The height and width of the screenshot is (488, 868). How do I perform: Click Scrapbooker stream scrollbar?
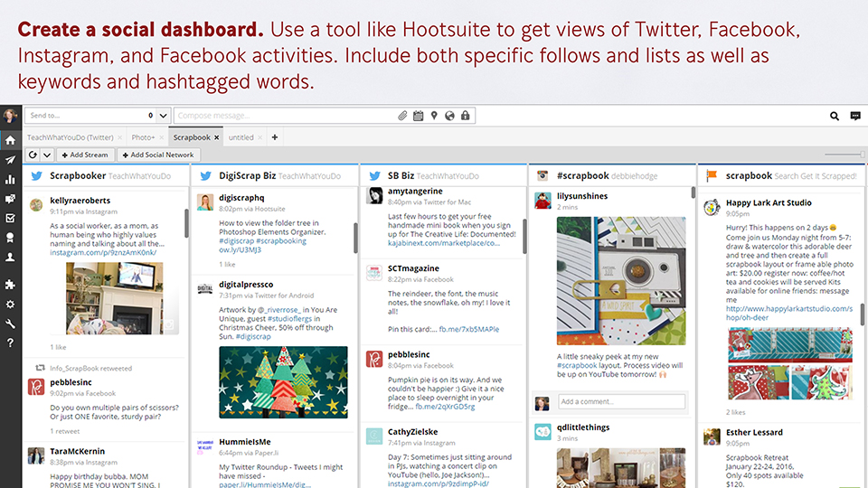(x=186, y=223)
